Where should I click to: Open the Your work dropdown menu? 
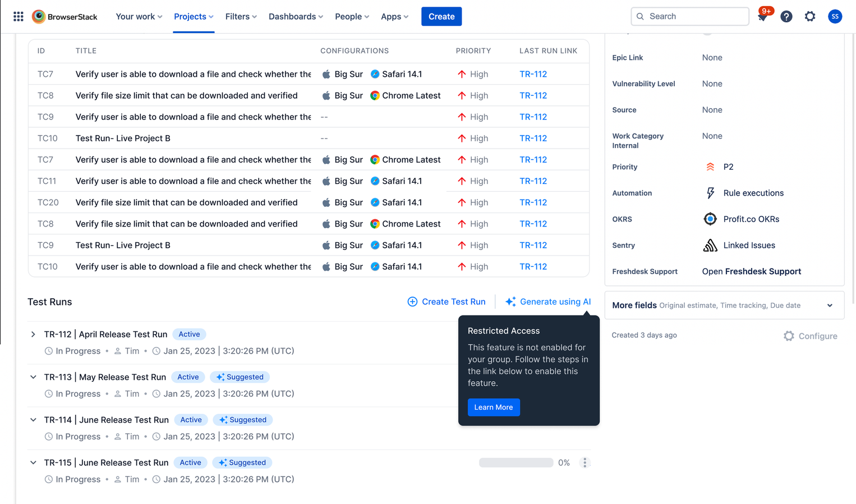coord(139,16)
